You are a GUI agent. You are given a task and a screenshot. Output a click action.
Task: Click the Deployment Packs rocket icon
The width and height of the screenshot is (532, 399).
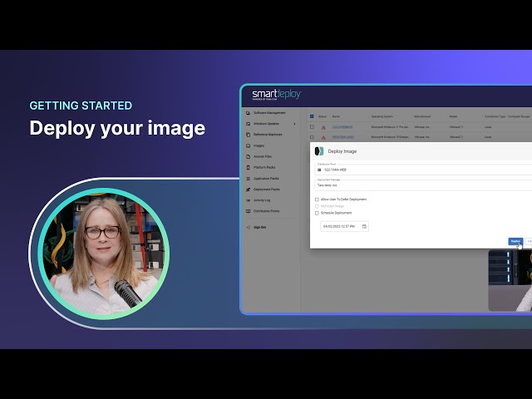point(248,190)
